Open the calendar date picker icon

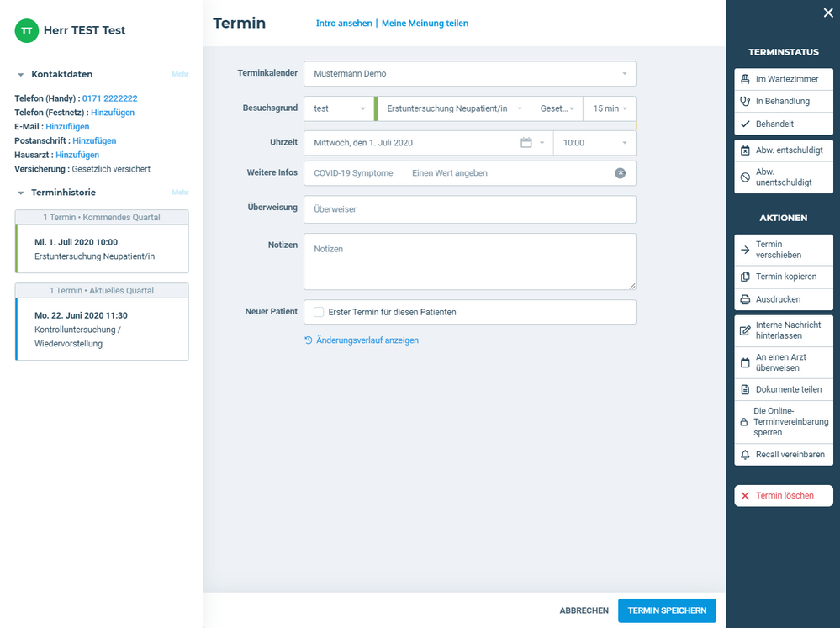tap(526, 143)
